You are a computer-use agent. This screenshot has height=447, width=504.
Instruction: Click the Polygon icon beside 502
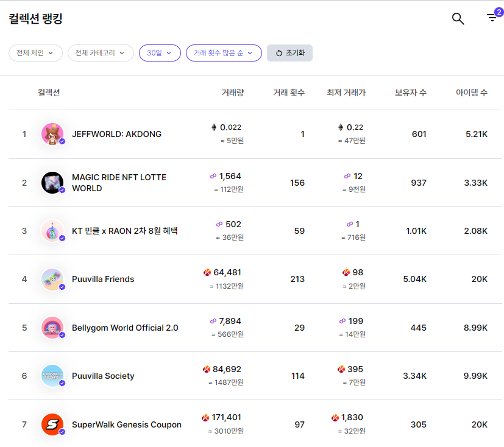pyautogui.click(x=219, y=224)
